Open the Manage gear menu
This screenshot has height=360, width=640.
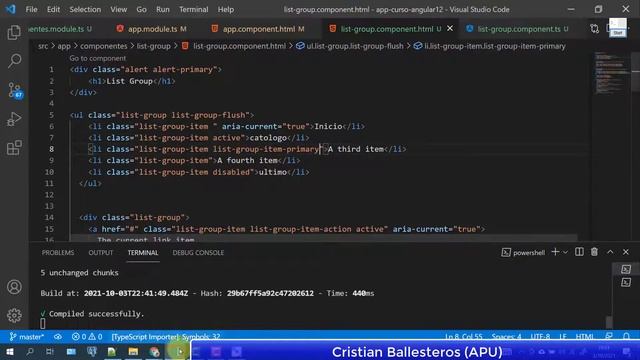(x=14, y=315)
